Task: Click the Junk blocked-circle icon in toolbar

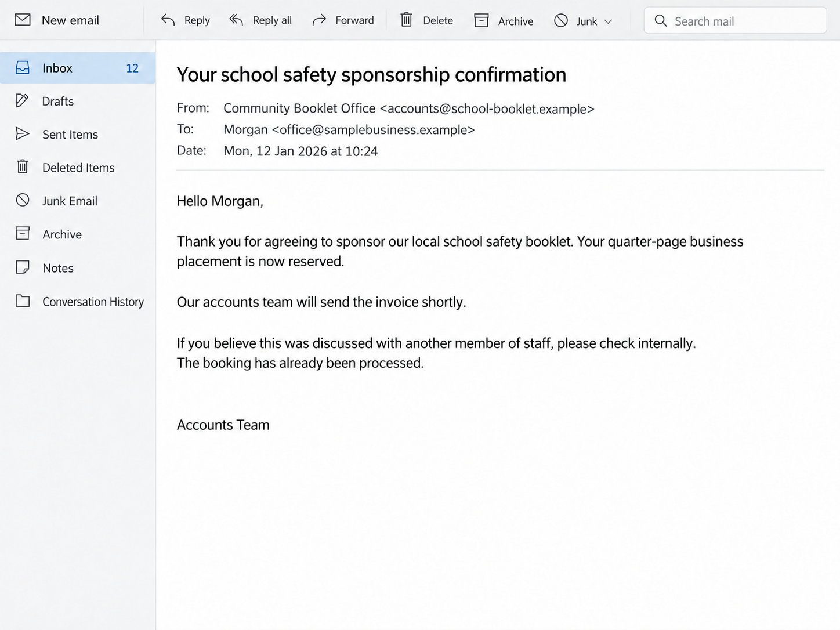Action: click(561, 20)
